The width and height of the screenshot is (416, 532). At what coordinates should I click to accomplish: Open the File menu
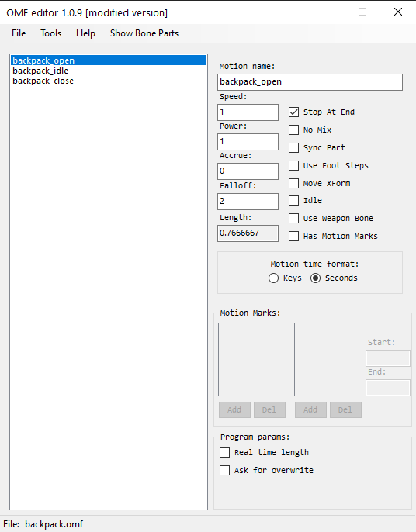[x=19, y=33]
